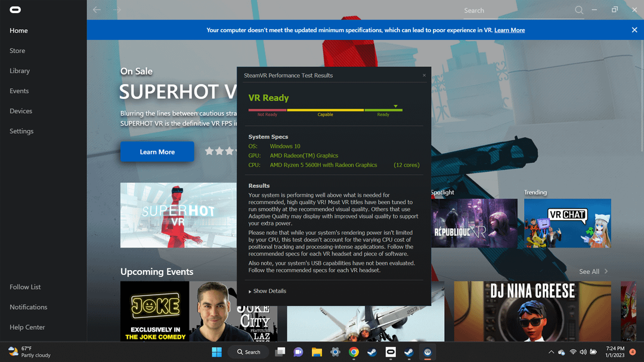Dismiss the minimum specifications warning banner
The image size is (644, 362).
pyautogui.click(x=634, y=30)
